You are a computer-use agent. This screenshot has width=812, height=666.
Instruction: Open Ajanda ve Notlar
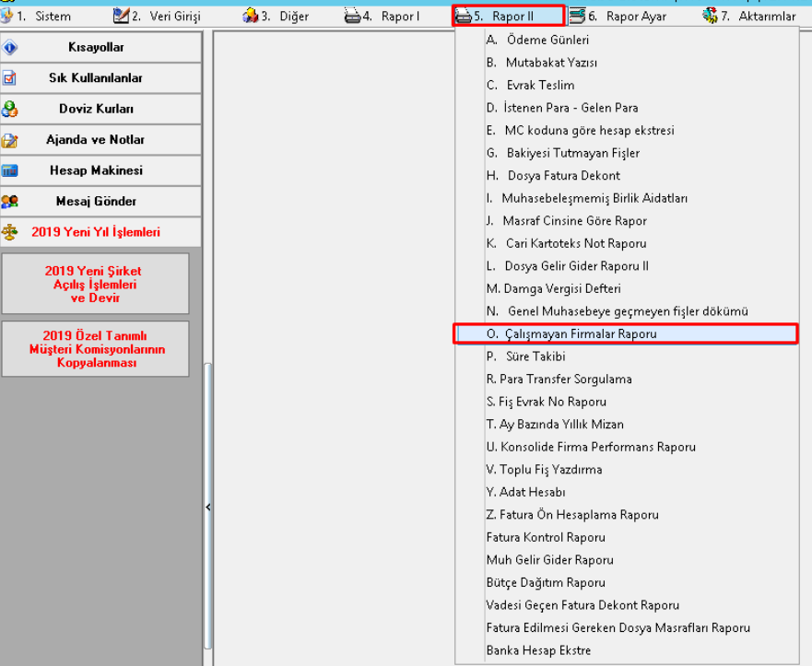[100, 140]
